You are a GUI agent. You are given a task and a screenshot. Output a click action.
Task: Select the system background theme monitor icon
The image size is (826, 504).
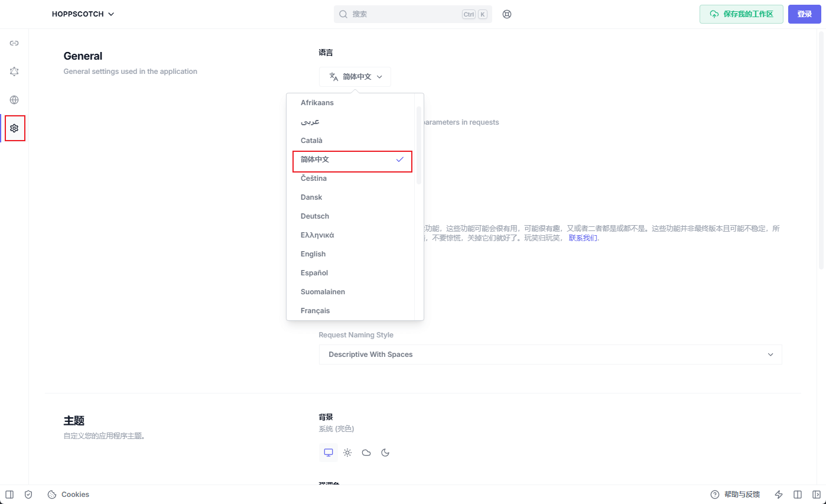pos(329,453)
